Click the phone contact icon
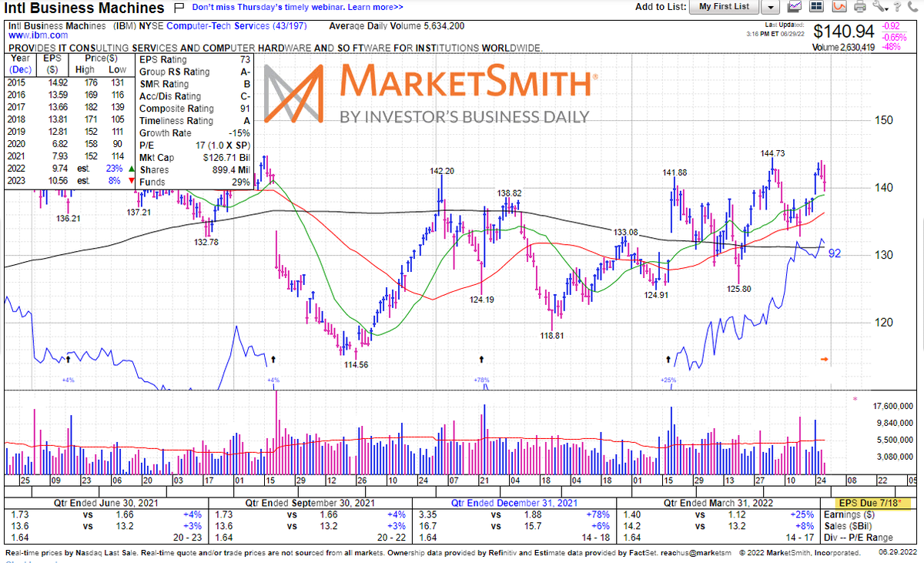Image resolution: width=924 pixels, height=563 pixels. pos(912,7)
